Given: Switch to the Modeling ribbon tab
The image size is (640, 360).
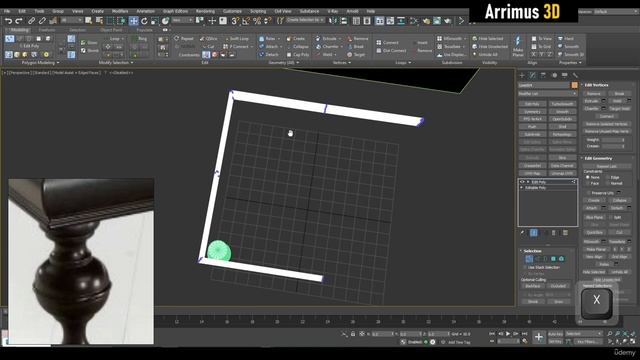Looking at the screenshot, I should pyautogui.click(x=19, y=30).
